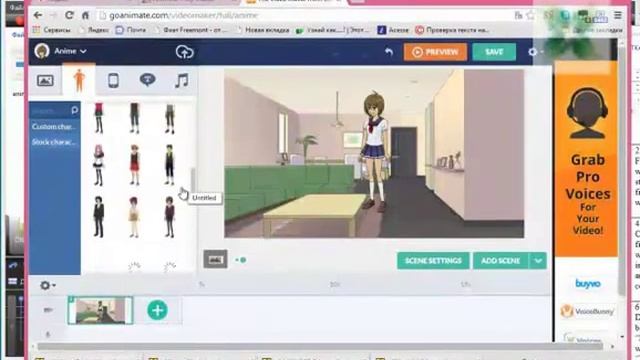Expand the ADD SCENE dropdown arrow
The image size is (640, 360).
pyautogui.click(x=538, y=260)
